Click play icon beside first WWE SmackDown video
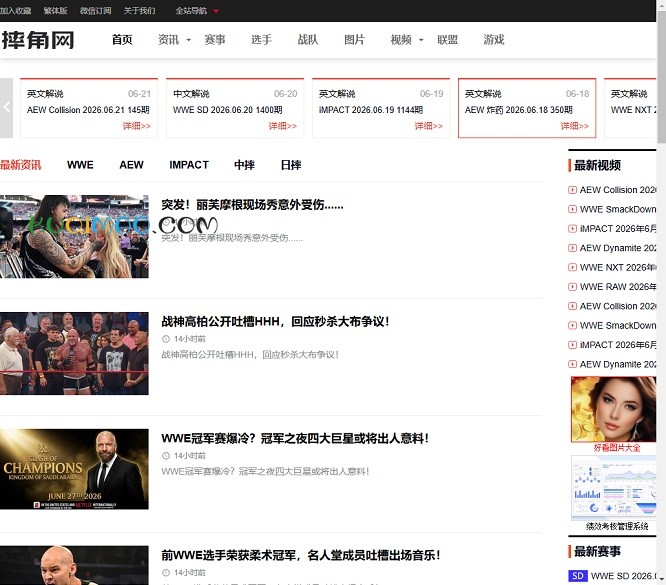This screenshot has width=666, height=585. click(573, 209)
